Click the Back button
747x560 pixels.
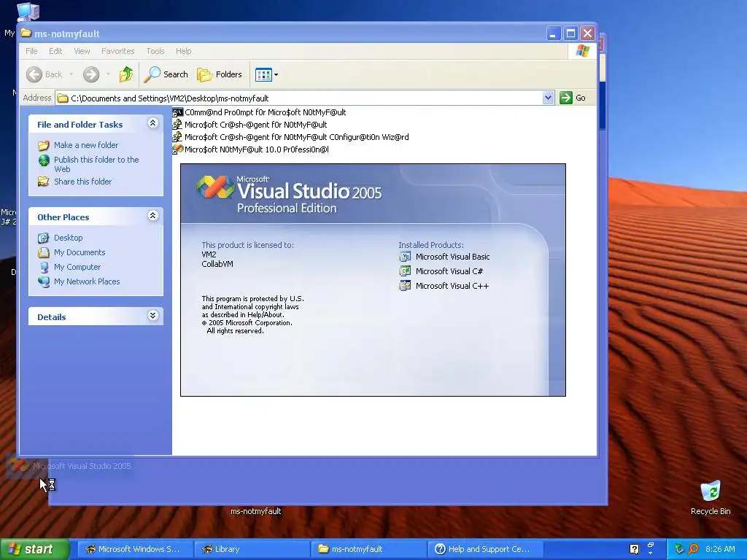coord(44,74)
